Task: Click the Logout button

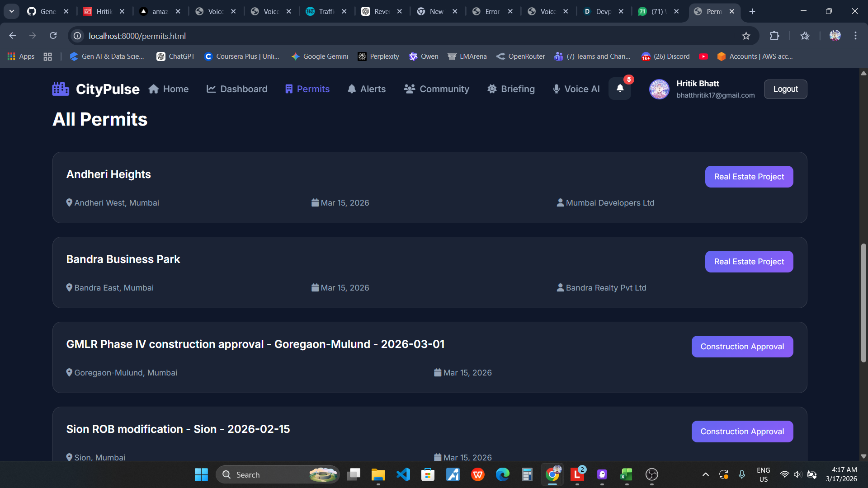Action: coord(785,89)
